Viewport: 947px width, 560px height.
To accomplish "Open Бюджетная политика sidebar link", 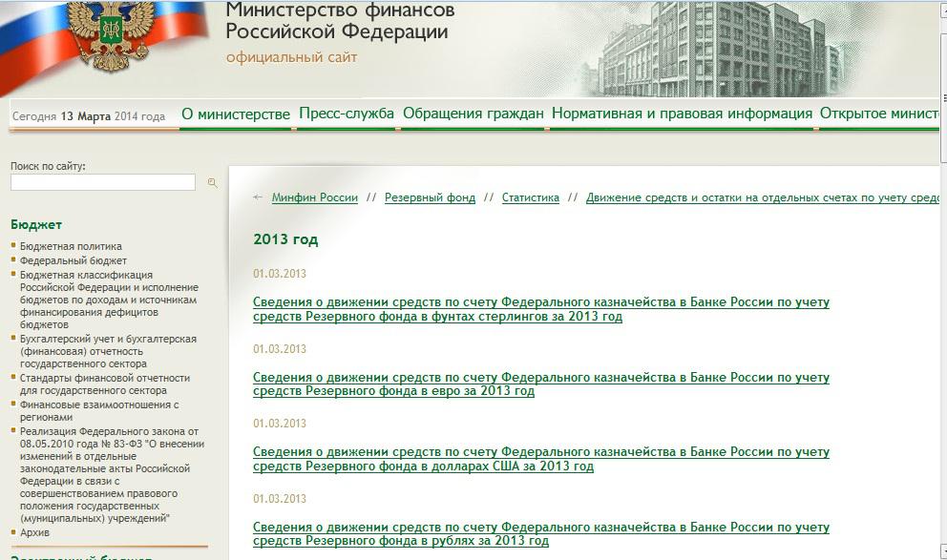I will tap(71, 246).
